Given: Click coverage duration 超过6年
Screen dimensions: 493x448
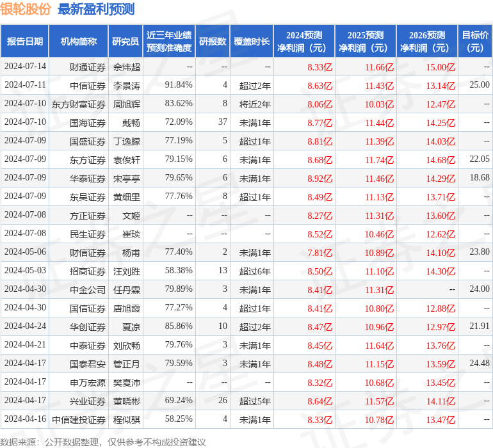Looking at the screenshot, I should (x=255, y=271).
